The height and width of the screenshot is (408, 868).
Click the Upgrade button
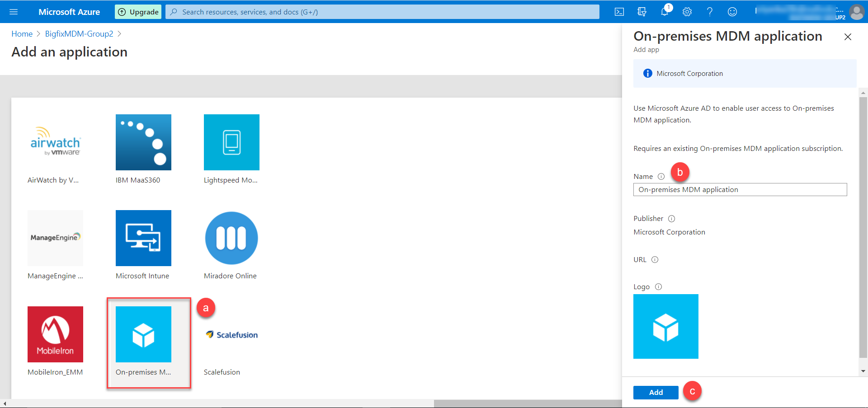pyautogui.click(x=138, y=12)
